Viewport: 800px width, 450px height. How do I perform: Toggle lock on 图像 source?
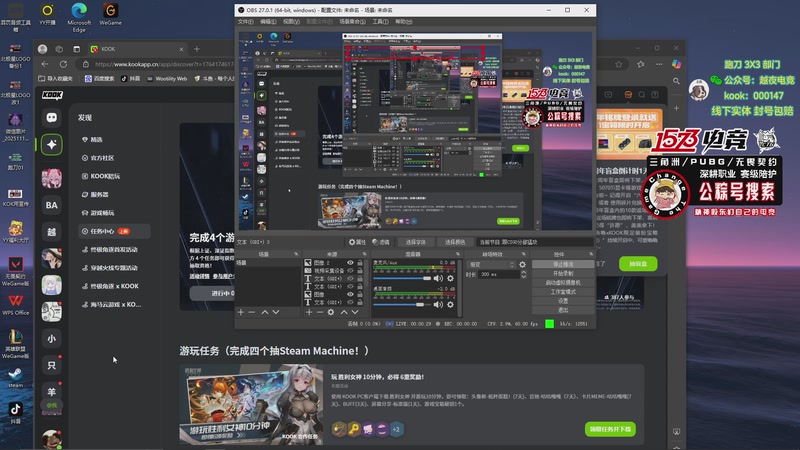[x=360, y=294]
